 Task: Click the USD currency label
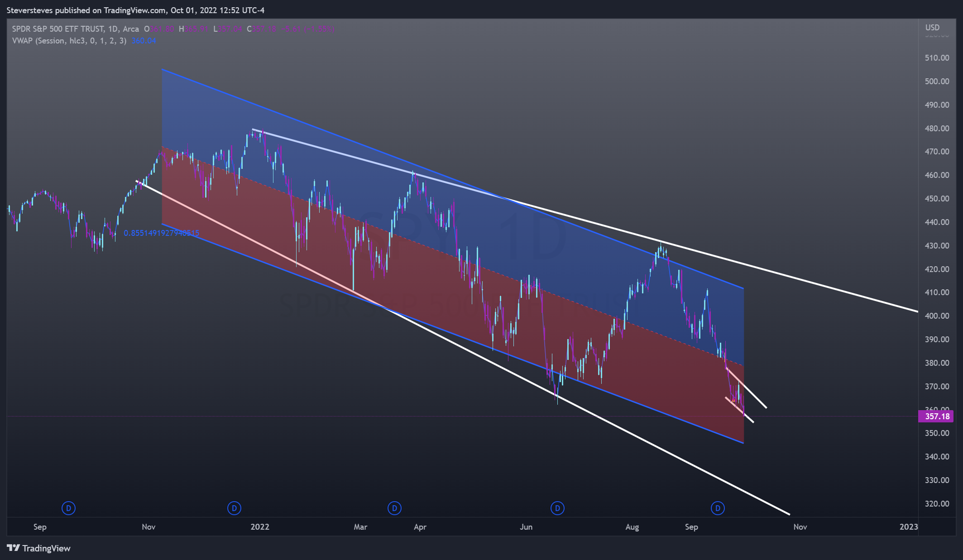[932, 28]
